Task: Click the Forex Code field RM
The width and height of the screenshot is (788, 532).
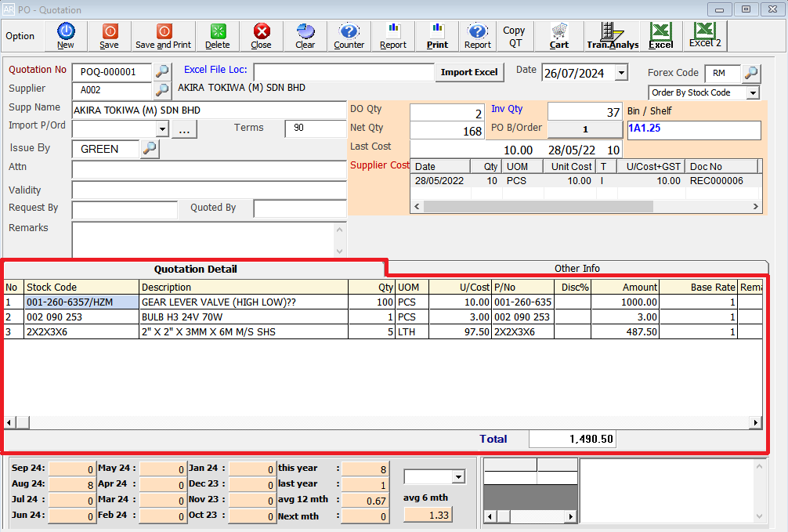Action: pos(723,74)
